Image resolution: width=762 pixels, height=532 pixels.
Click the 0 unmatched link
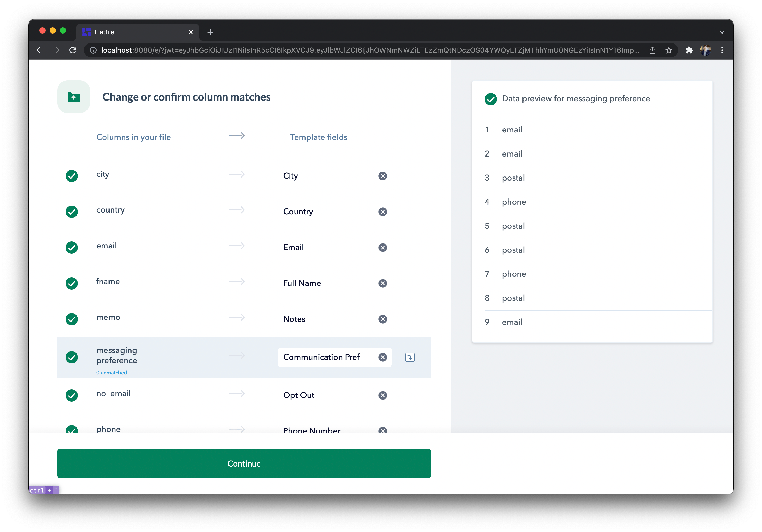[x=112, y=372]
